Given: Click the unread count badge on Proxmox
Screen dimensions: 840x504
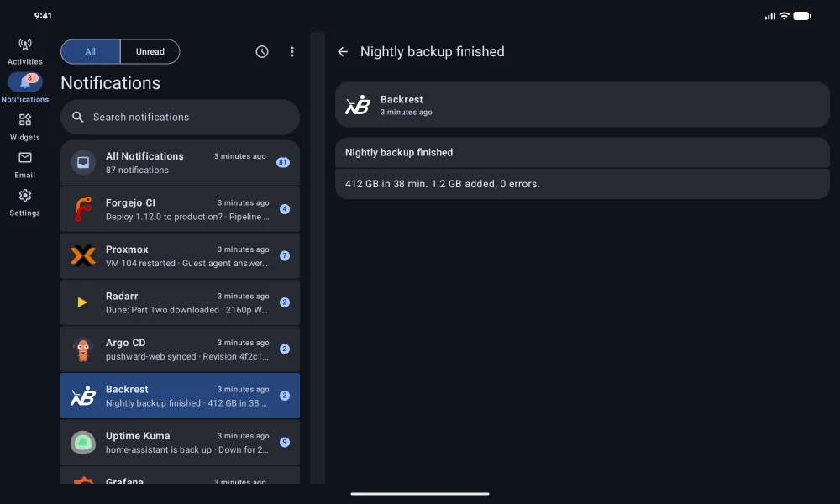Looking at the screenshot, I should 285,255.
